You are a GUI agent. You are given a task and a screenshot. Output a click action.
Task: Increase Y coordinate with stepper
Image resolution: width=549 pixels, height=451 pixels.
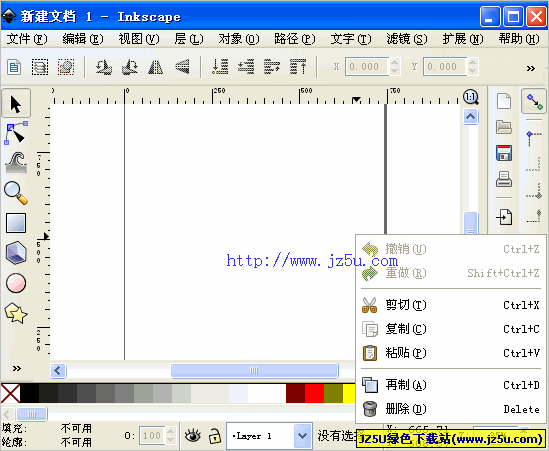[x=472, y=62]
